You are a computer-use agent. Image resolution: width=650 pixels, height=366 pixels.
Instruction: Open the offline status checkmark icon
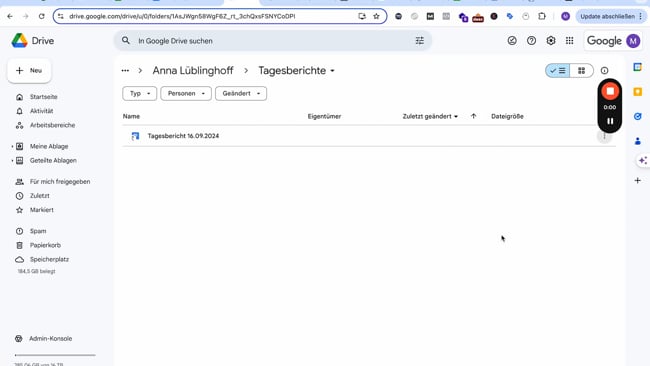(x=512, y=41)
